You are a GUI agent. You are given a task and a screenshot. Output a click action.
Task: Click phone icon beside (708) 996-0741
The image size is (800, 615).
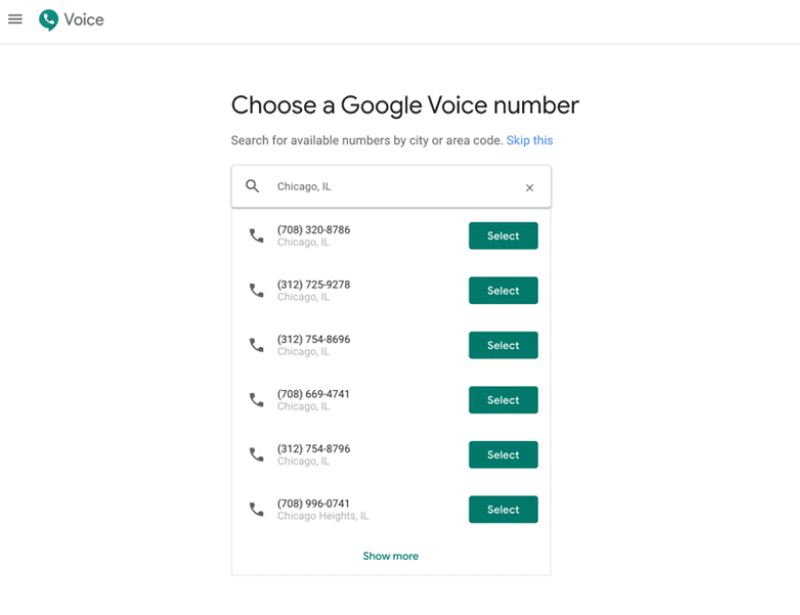(x=256, y=509)
